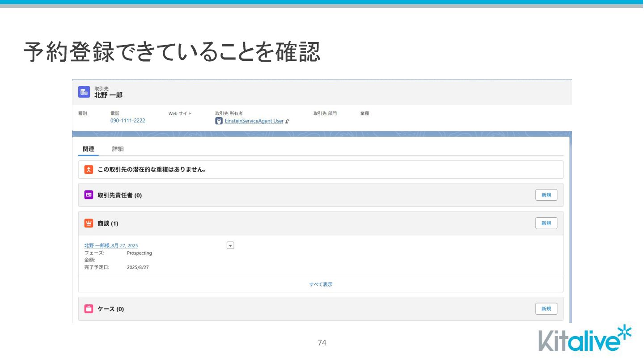This screenshot has width=644, height=362.
Task: Click 新規 button in 取引先責任者 section
Action: pos(546,195)
